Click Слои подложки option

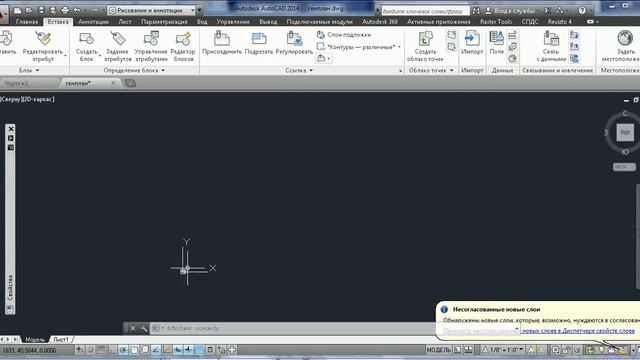[344, 35]
